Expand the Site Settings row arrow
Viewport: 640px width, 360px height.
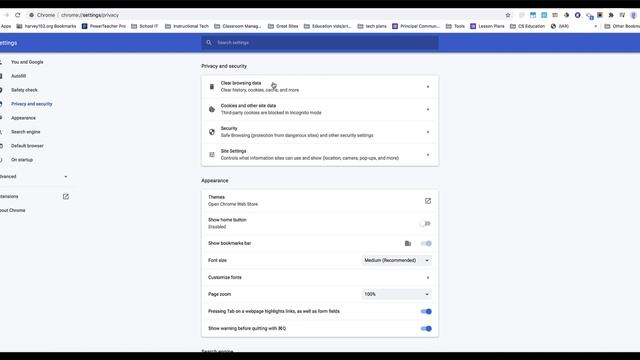[428, 155]
